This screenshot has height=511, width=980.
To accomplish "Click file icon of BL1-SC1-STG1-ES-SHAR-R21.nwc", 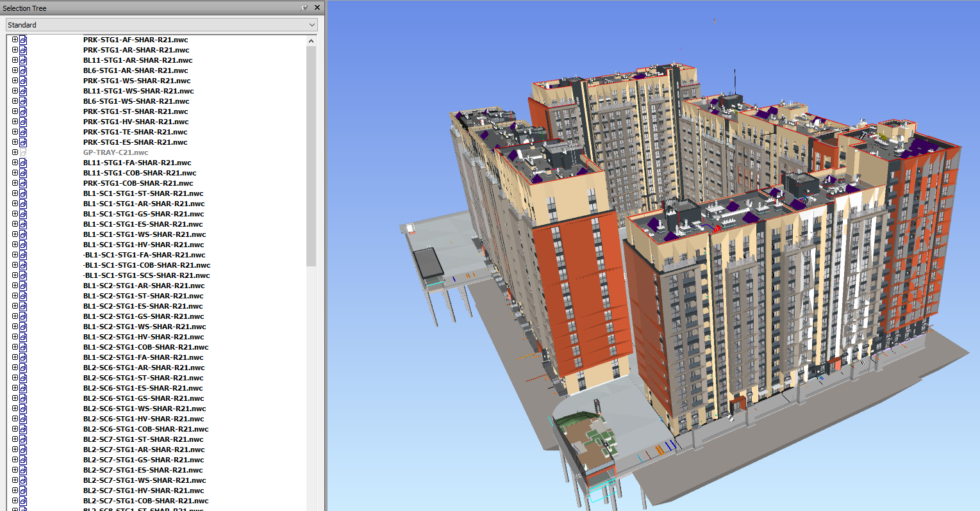I will (23, 224).
